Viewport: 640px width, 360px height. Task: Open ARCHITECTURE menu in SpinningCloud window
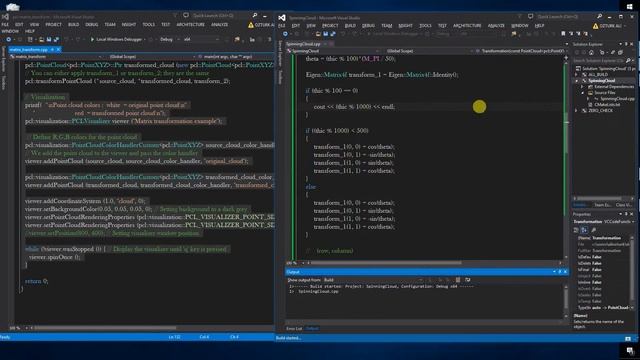pyautogui.click(x=467, y=26)
